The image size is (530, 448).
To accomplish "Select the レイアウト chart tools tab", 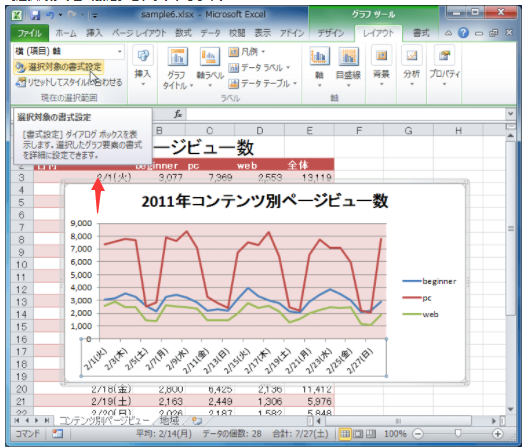I will pos(378,33).
